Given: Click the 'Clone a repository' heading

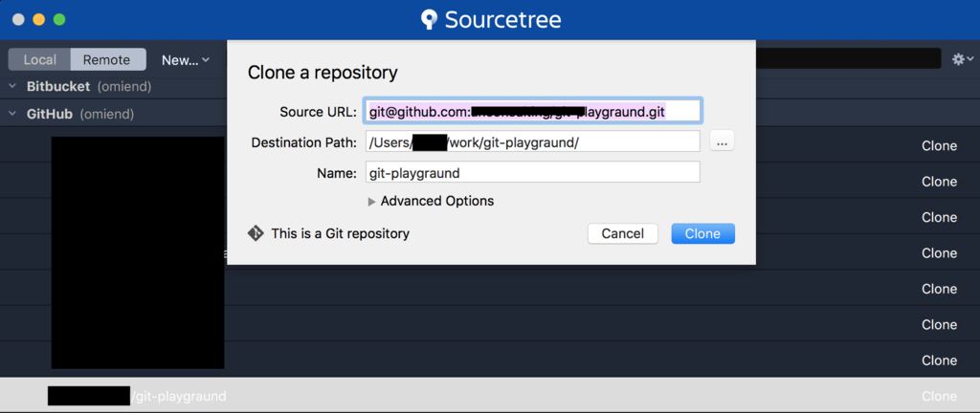Looking at the screenshot, I should pos(323,73).
